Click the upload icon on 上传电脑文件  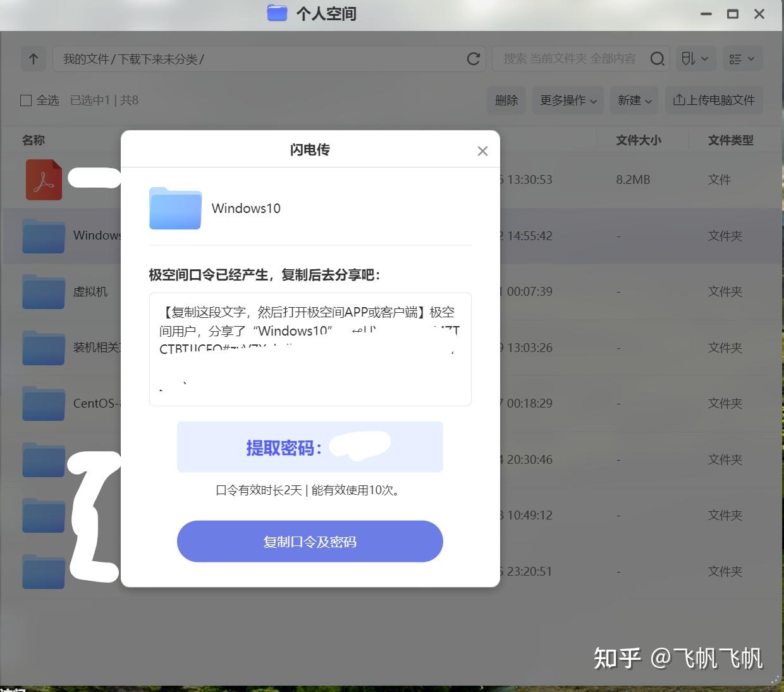[x=678, y=100]
